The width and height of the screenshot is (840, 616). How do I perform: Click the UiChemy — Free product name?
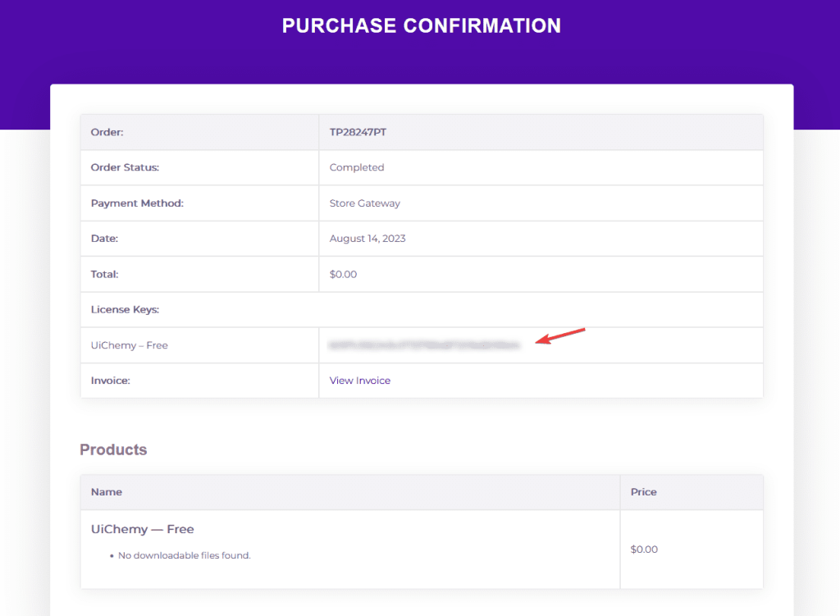point(142,529)
